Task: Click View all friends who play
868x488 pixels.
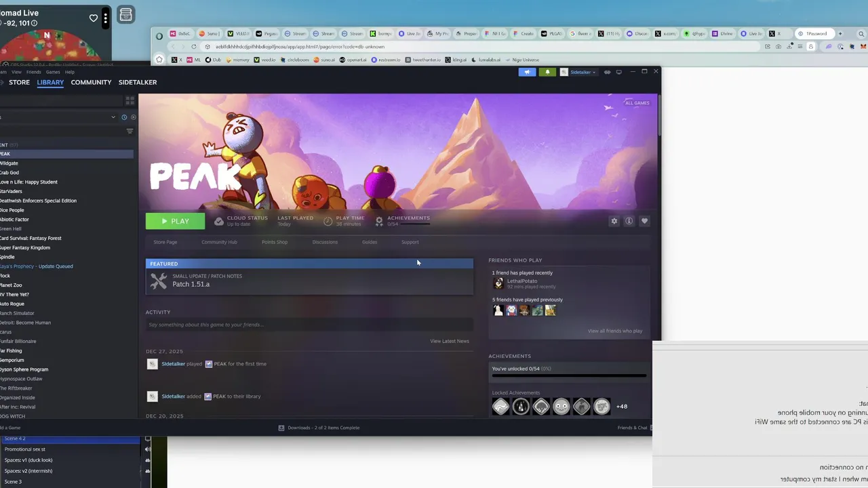Action: pos(615,331)
